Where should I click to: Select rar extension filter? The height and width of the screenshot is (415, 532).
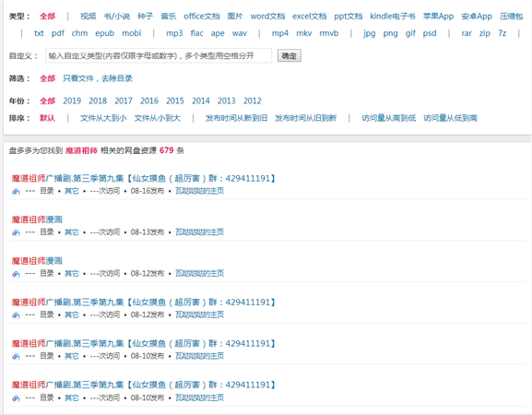[467, 33]
